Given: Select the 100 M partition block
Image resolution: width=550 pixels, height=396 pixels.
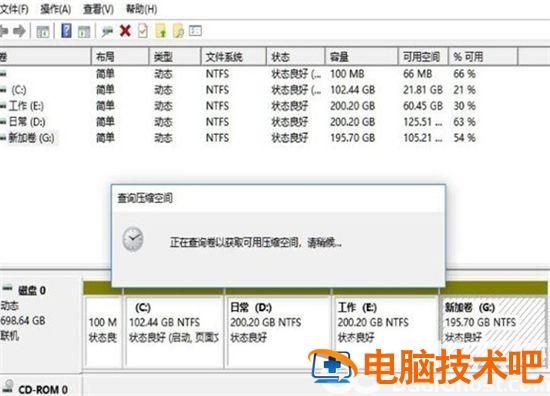Looking at the screenshot, I should point(103,331).
